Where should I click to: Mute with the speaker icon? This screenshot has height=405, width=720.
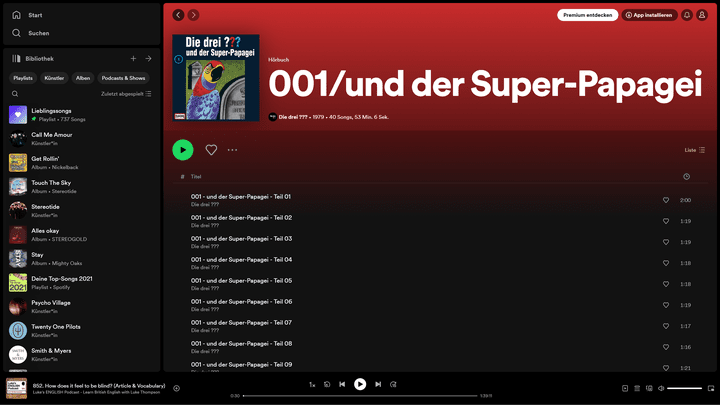point(661,388)
